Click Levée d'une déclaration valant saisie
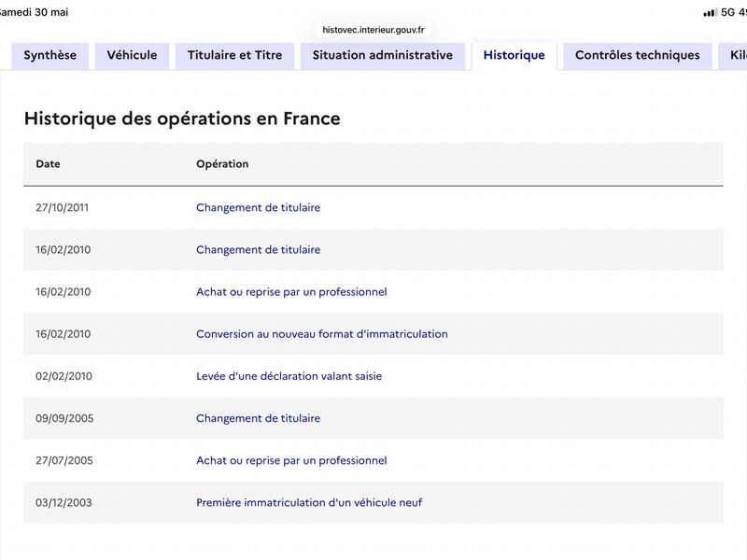The image size is (747, 560). [289, 376]
